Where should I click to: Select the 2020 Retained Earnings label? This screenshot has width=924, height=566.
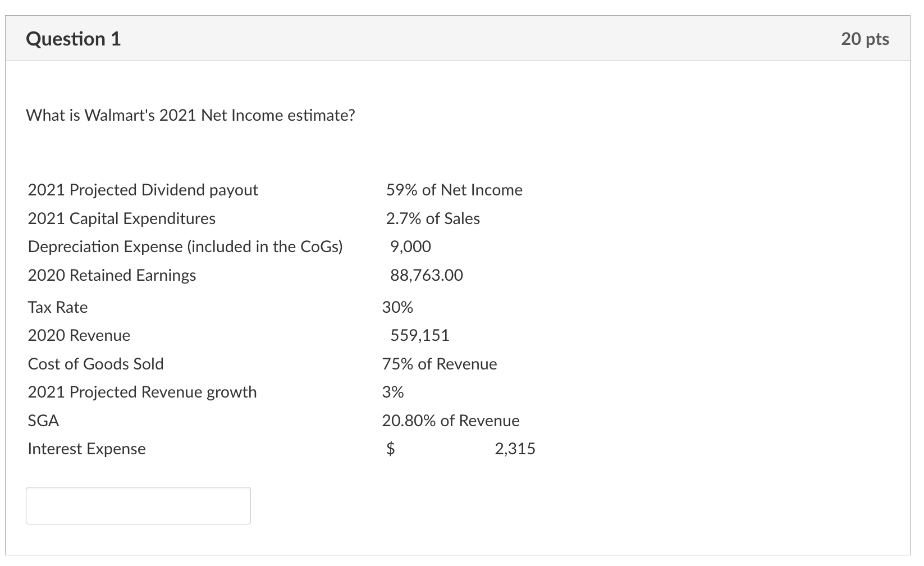(112, 275)
